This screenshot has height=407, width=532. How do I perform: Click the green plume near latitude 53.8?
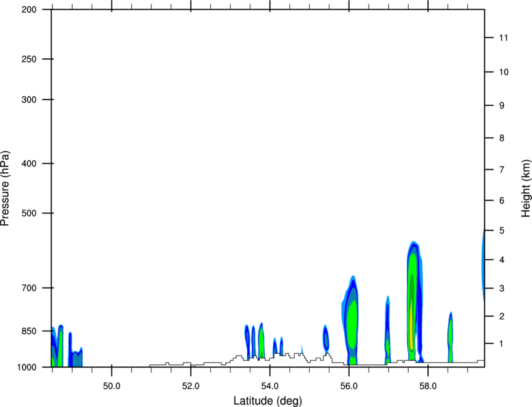pyautogui.click(x=261, y=340)
